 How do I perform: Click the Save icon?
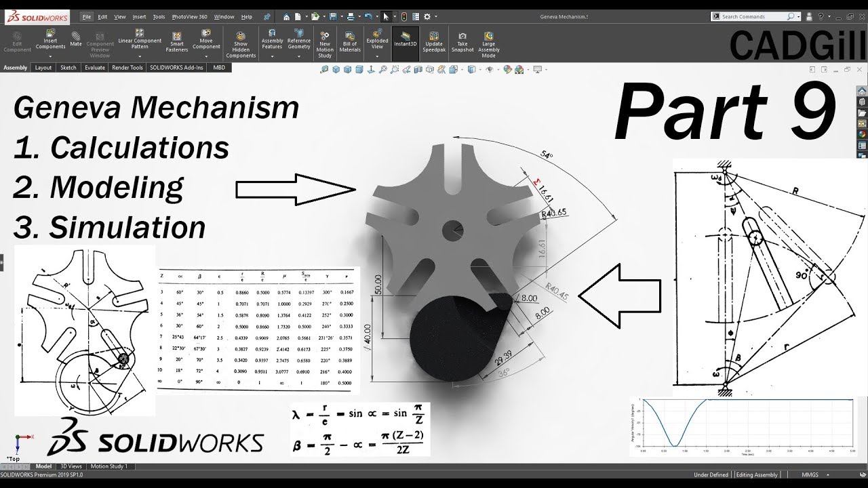[x=334, y=16]
